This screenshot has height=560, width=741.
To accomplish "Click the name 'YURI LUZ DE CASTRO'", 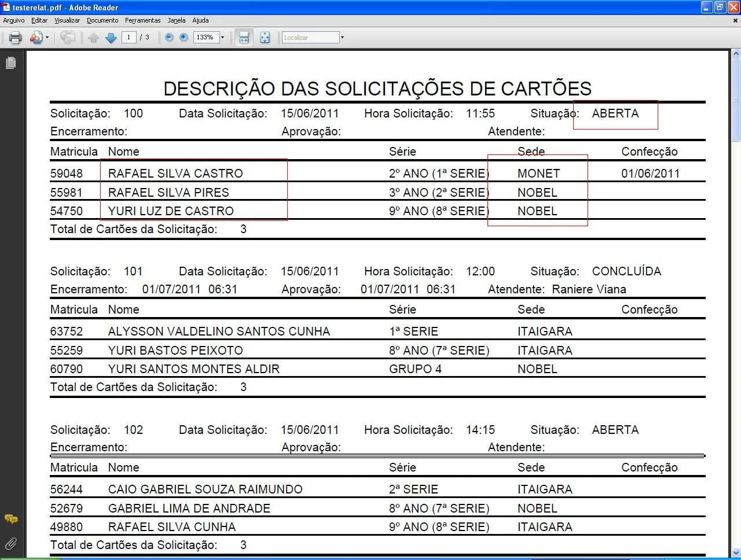I will click(x=171, y=211).
